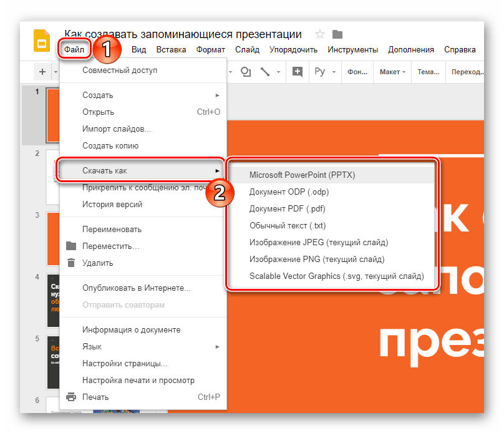Choose Настройка печати и просмотр
504x433 pixels.
point(143,381)
